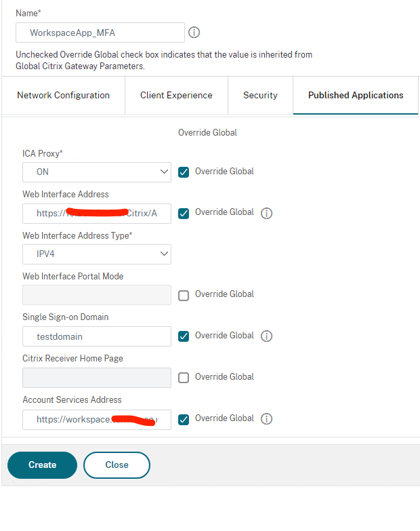Click the Close button

coord(117,465)
